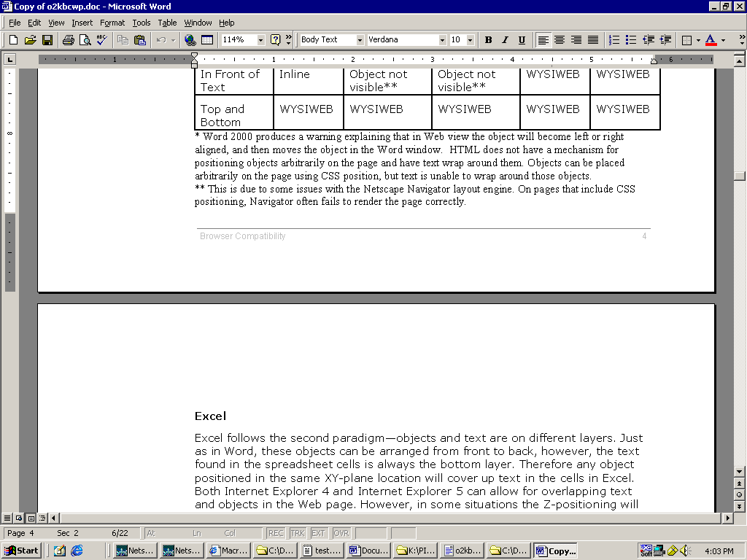Apply outside border button
This screenshot has height=560, width=747.
click(686, 40)
